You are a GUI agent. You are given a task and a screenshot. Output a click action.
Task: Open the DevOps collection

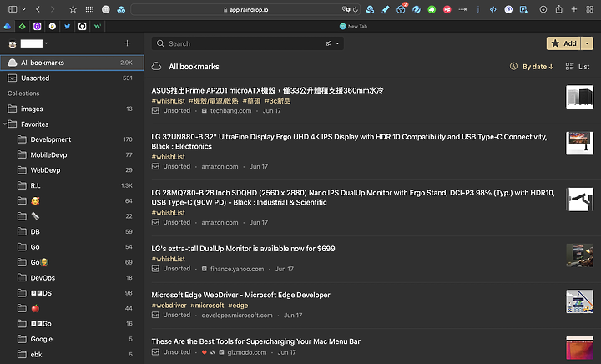(72, 277)
